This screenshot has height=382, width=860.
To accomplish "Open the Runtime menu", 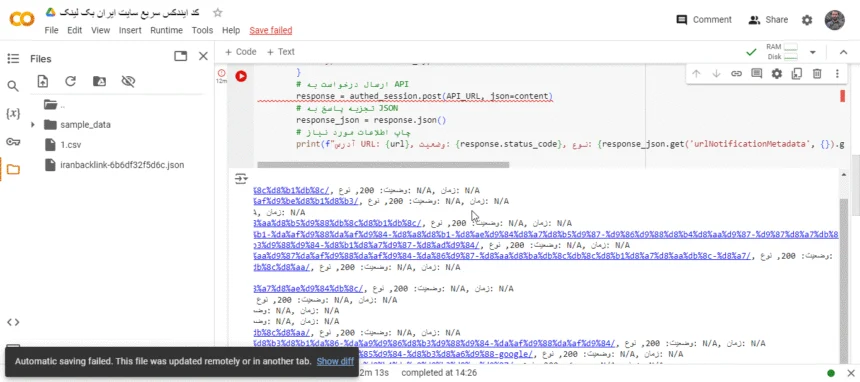I will click(166, 30).
